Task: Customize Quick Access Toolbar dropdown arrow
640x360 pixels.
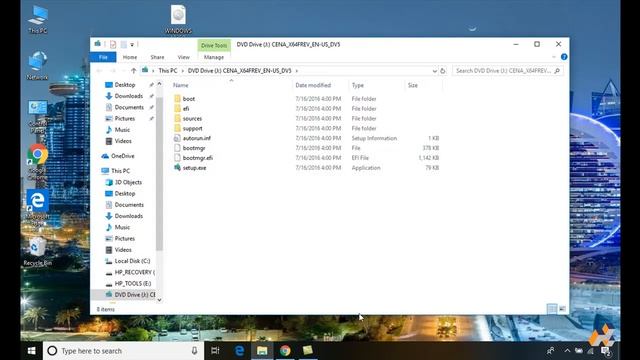Action: 132,44
